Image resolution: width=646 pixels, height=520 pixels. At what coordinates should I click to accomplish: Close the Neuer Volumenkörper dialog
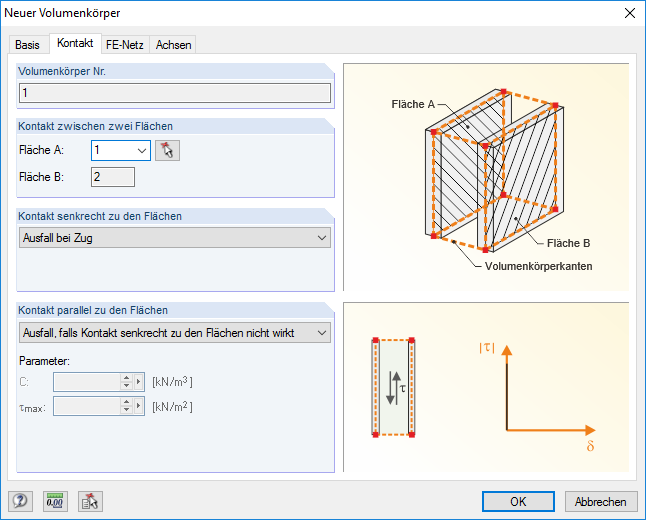tap(629, 12)
